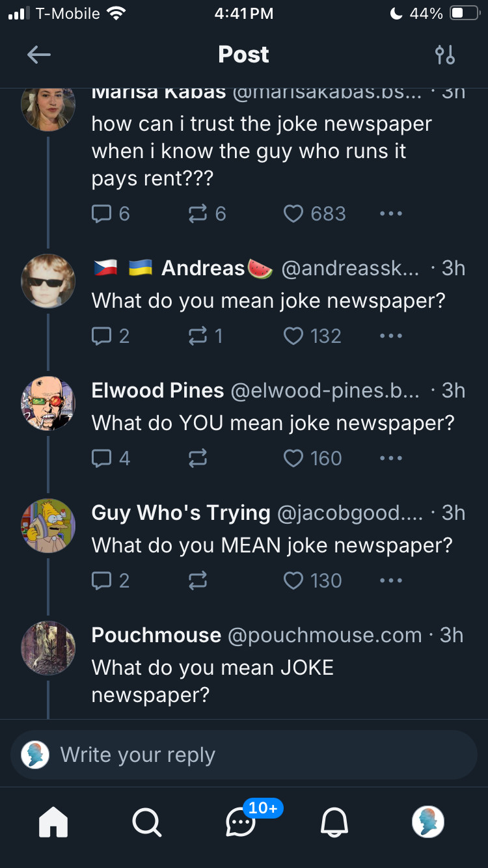The width and height of the screenshot is (488, 868).
Task: Open thread settings sliders icon
Action: pos(445,55)
